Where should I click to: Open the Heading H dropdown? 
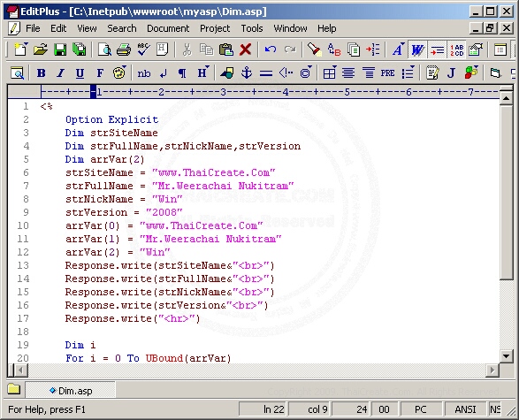202,73
